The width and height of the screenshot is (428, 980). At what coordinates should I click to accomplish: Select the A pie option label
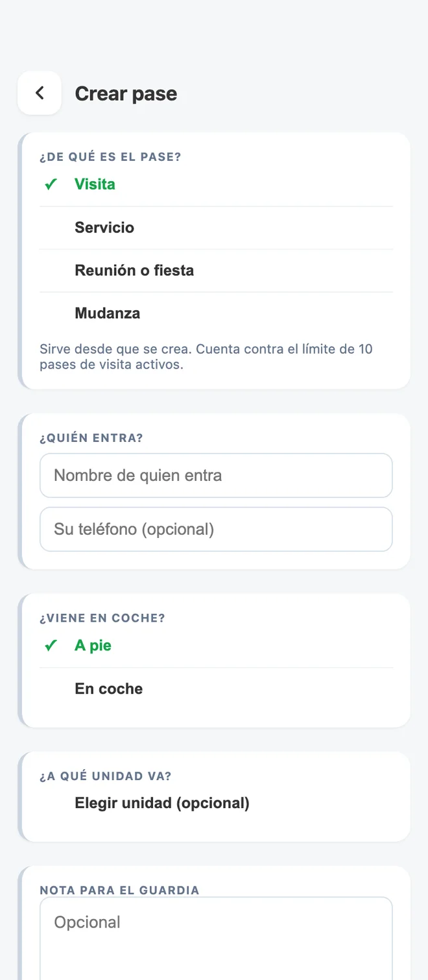[x=93, y=646]
